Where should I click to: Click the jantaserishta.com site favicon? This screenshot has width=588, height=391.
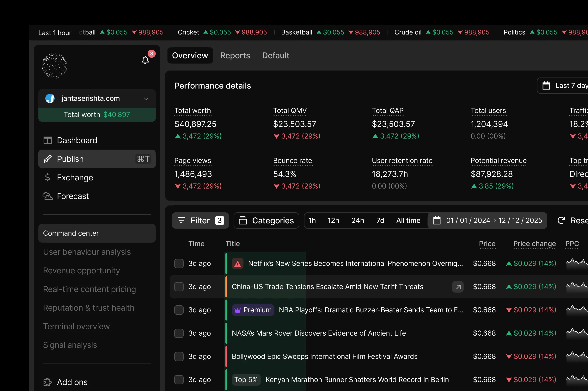tap(50, 98)
